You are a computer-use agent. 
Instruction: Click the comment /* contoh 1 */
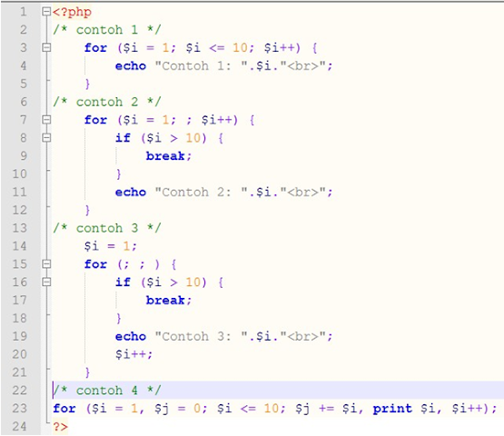(107, 30)
